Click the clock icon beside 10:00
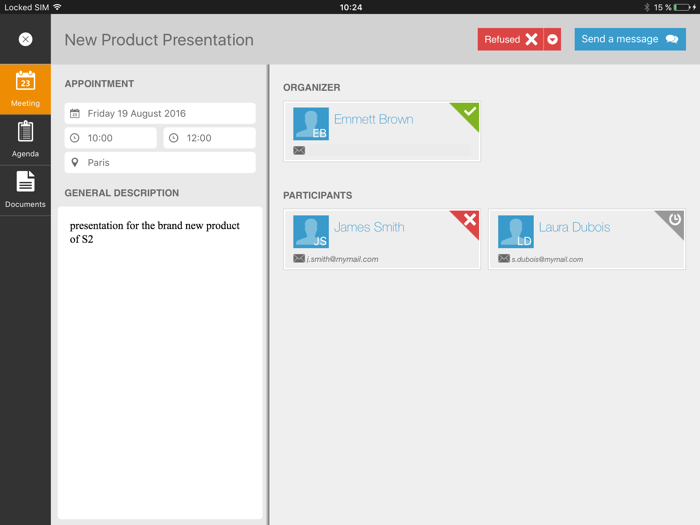Viewport: 700px width, 525px height. [75, 138]
